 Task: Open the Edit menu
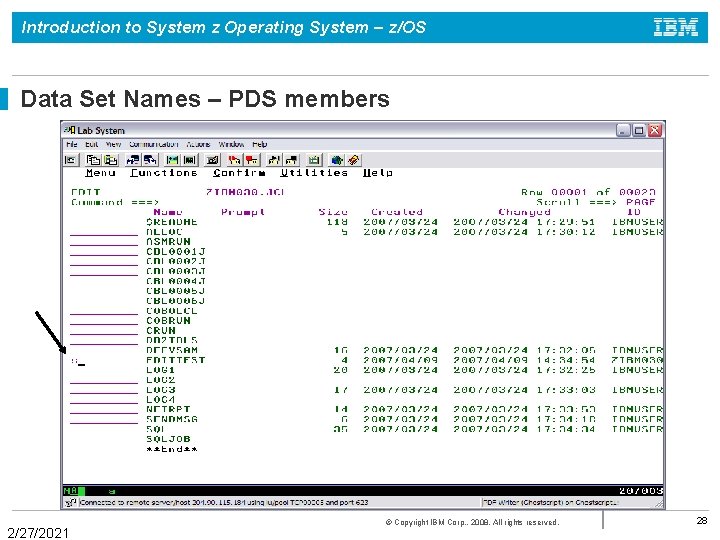point(91,144)
